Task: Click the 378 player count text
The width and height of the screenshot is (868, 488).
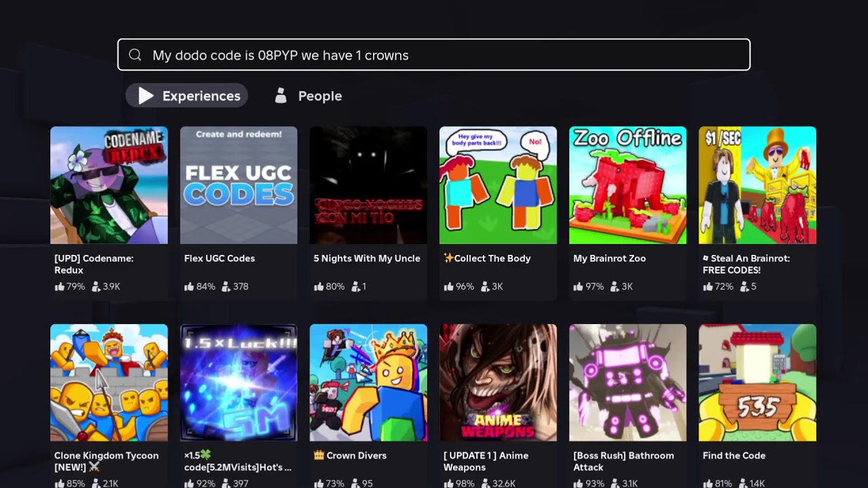Action: coord(241,287)
